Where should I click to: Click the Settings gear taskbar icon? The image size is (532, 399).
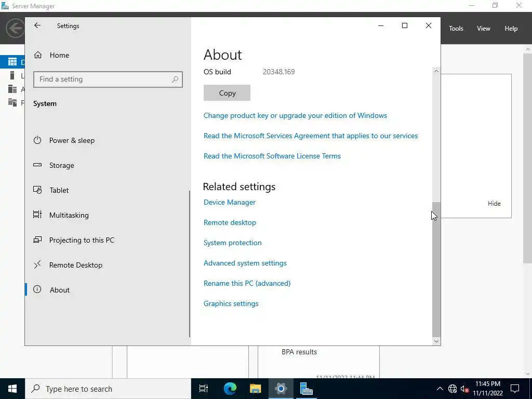click(x=281, y=389)
